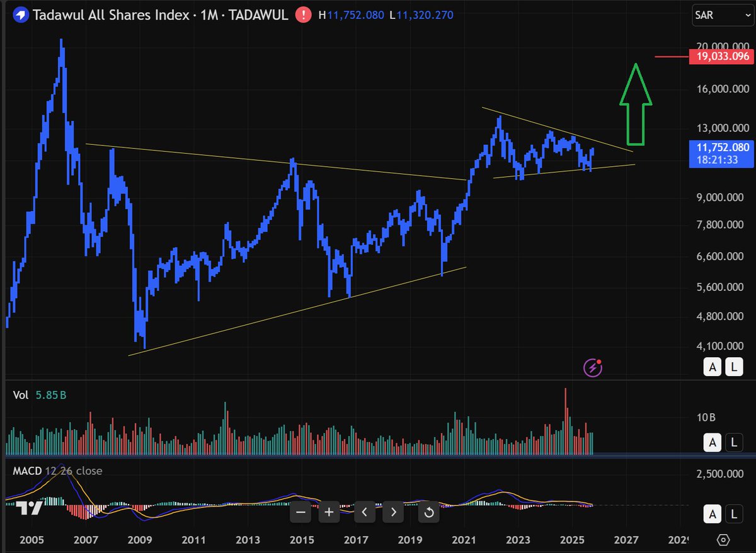
Task: Reset the chart view
Action: point(429,512)
